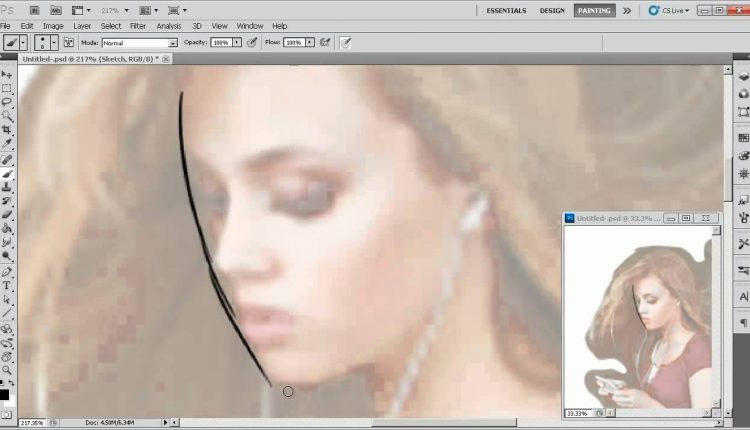Click the Opacity value field
750x430 pixels.
(221, 43)
